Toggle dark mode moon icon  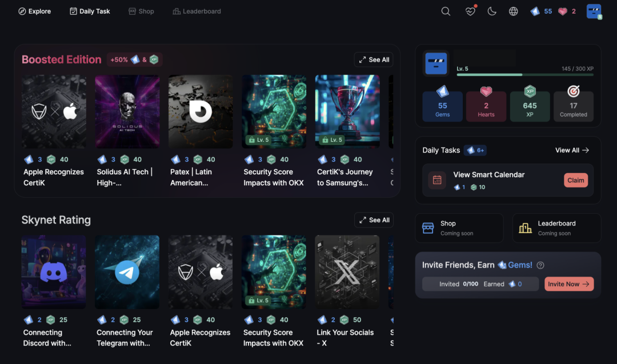click(x=492, y=11)
